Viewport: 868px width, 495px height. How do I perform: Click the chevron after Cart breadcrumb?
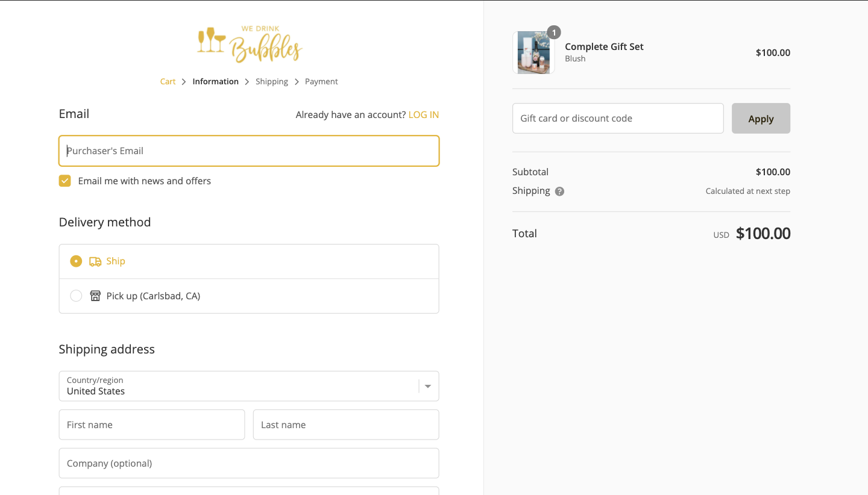click(184, 82)
